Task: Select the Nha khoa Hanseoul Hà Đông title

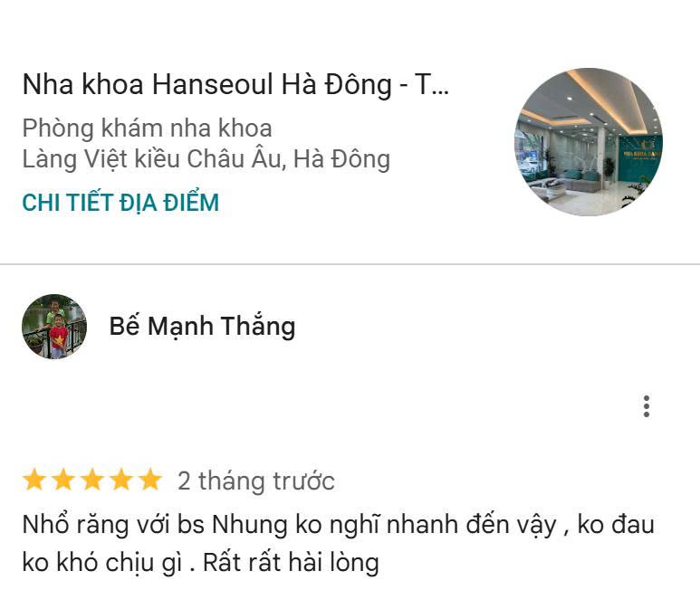Action: pyautogui.click(x=235, y=85)
